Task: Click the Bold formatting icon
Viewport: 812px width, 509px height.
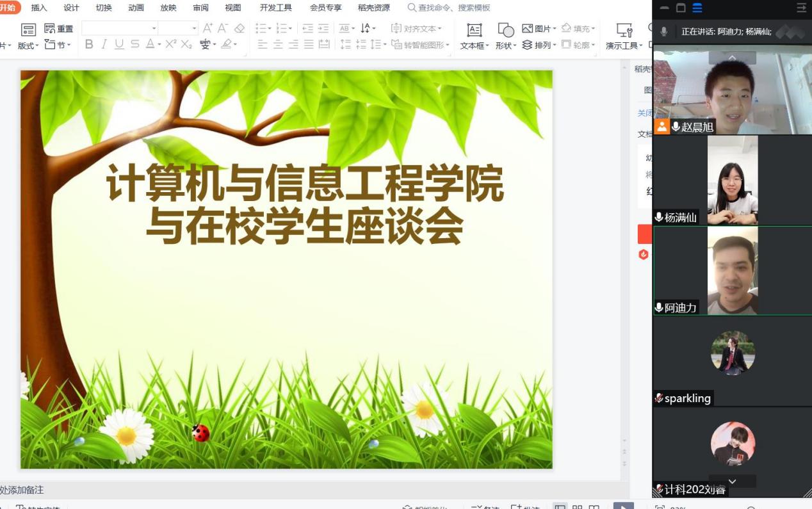Action: click(89, 44)
